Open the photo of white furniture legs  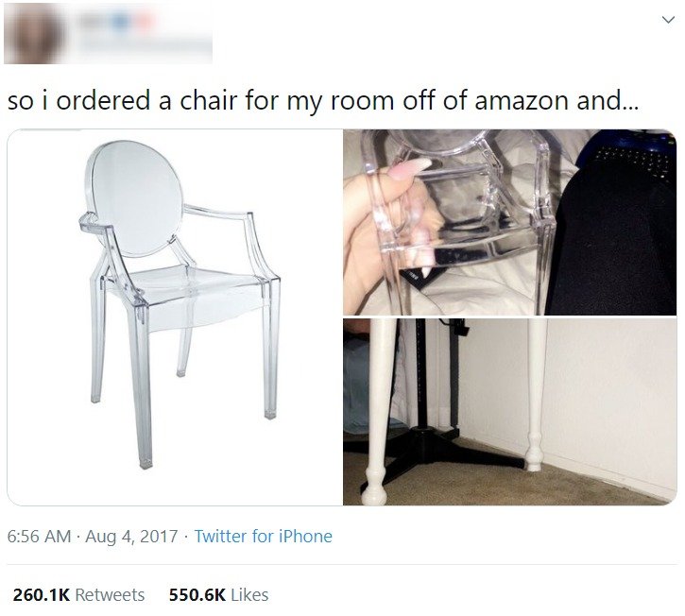coord(510,412)
